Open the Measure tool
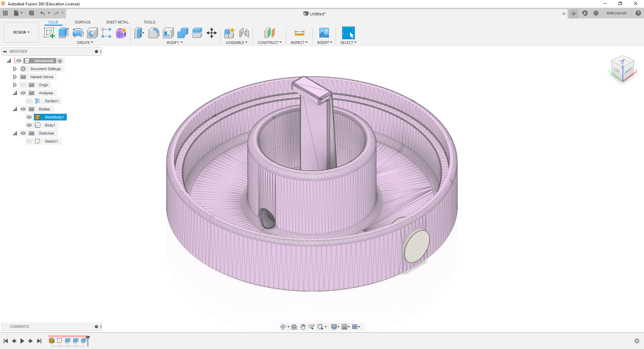Image resolution: width=644 pixels, height=349 pixels. tap(299, 33)
